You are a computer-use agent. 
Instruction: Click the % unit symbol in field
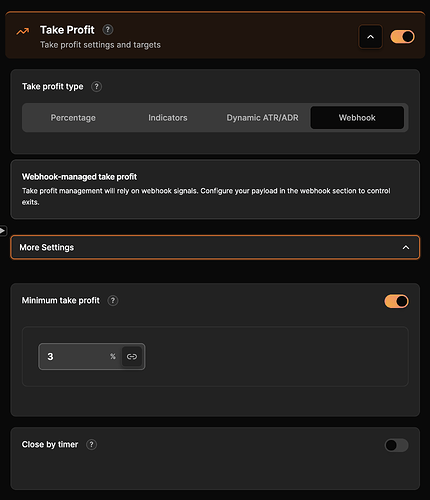[113, 357]
